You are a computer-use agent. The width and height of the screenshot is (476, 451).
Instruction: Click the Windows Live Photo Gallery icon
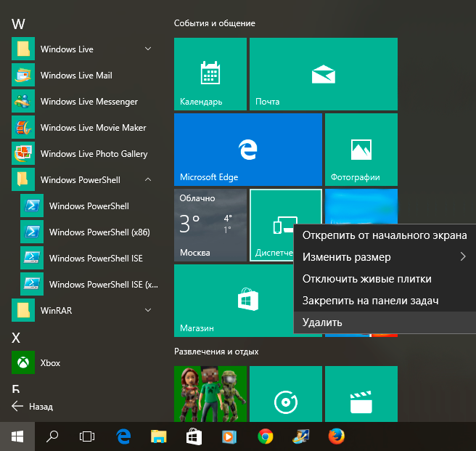point(23,153)
